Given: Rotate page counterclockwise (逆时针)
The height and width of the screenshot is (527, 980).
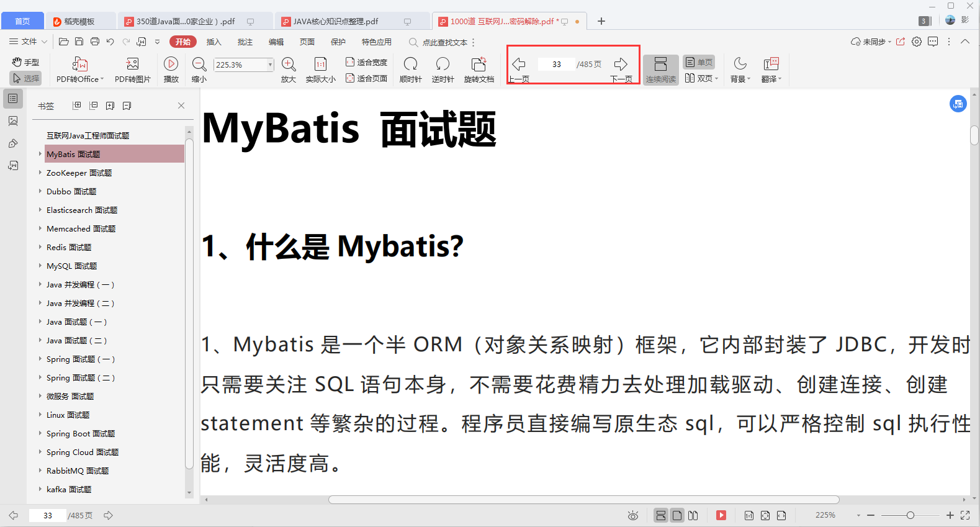Looking at the screenshot, I should (x=443, y=70).
